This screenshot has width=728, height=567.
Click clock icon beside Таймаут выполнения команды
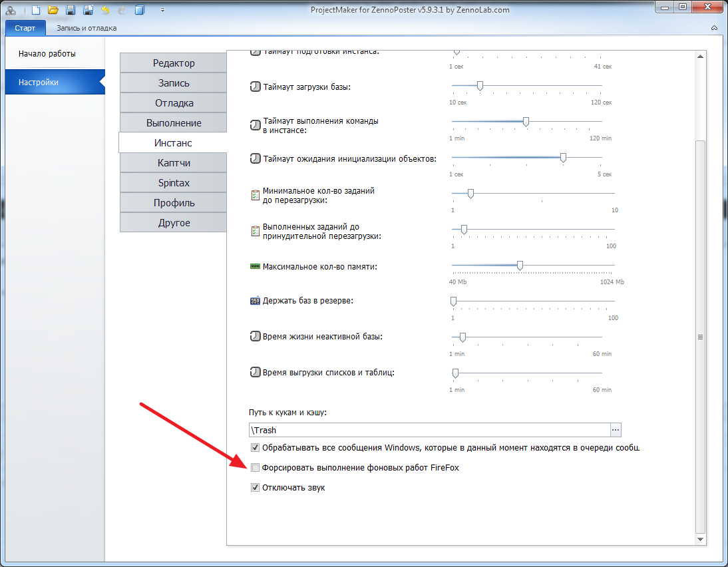256,125
